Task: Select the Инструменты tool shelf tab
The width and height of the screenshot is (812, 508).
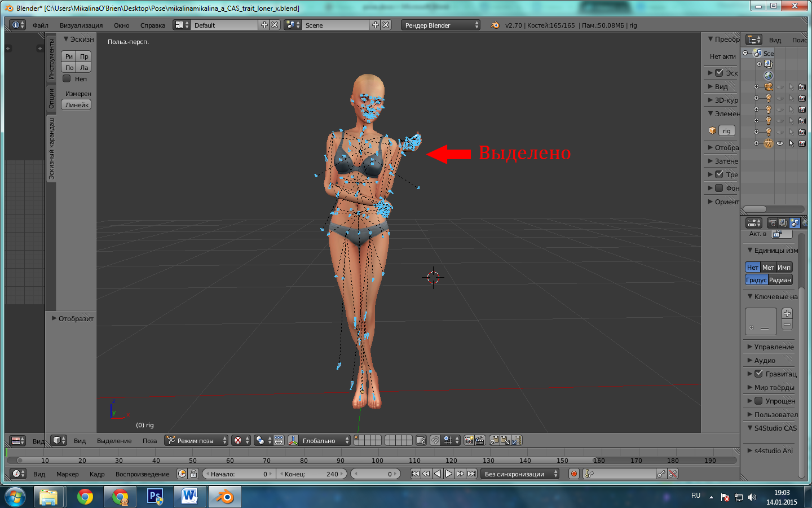Action: point(51,59)
